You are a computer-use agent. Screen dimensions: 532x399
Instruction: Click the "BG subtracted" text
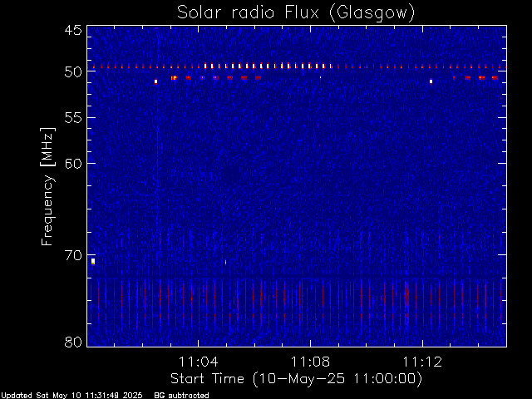pyautogui.click(x=181, y=396)
